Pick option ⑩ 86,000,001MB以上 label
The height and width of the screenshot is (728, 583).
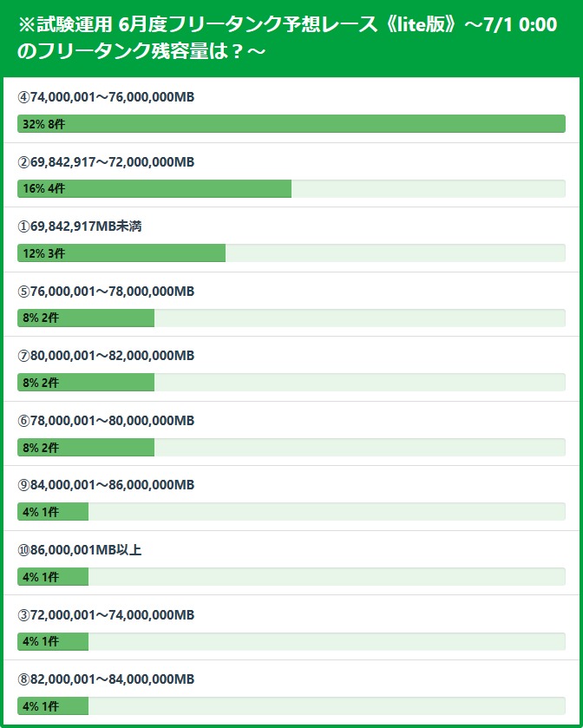coord(80,550)
